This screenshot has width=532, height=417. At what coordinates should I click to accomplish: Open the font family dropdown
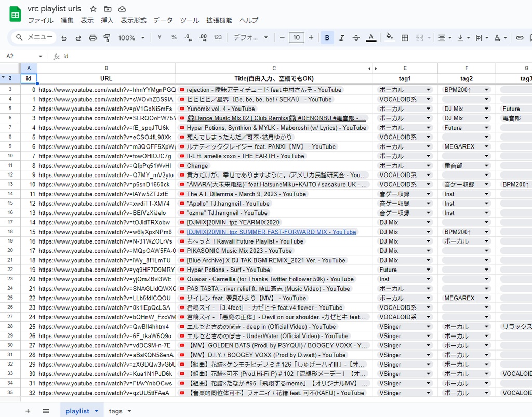(251, 37)
